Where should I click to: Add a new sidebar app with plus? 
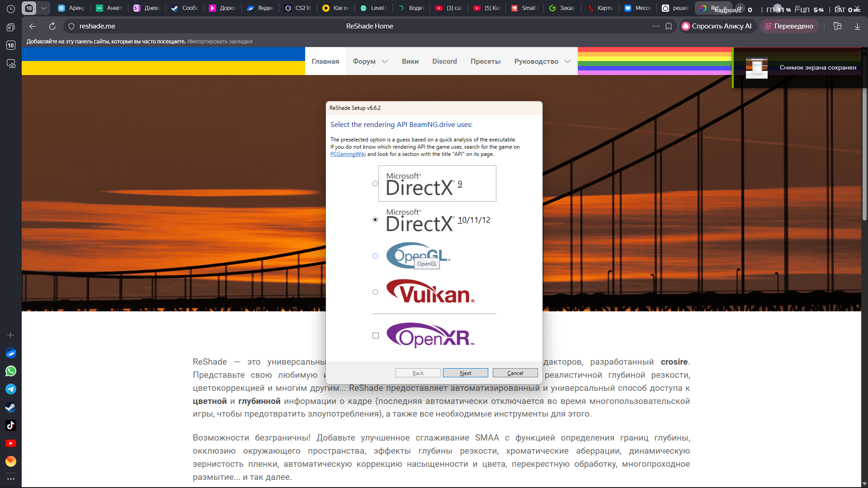coord(11,335)
